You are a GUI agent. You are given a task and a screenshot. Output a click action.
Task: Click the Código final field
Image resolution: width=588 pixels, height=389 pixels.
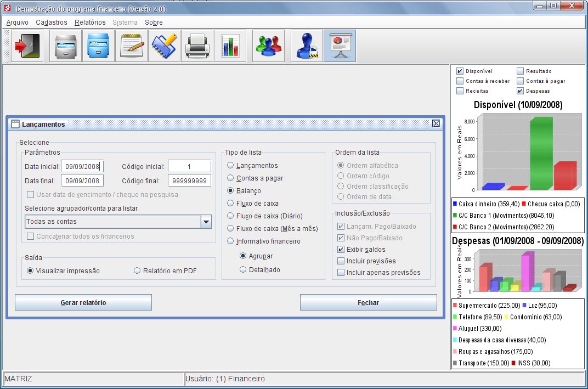[189, 181]
